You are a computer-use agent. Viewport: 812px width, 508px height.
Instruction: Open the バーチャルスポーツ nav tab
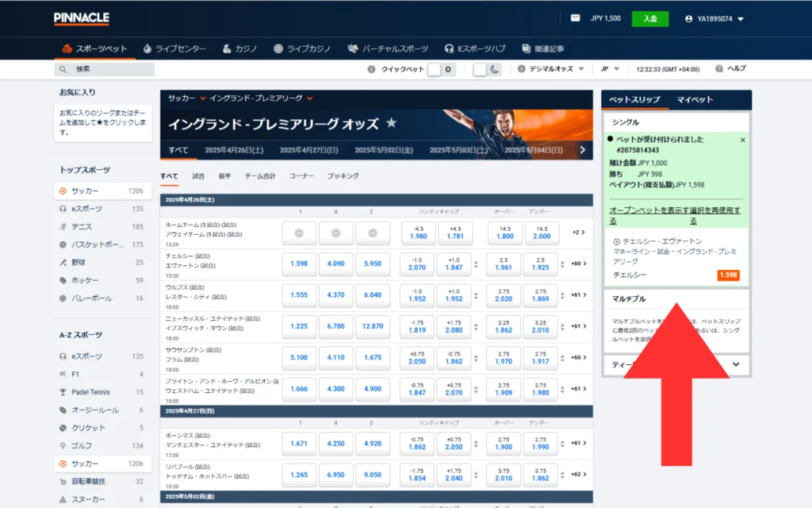point(388,48)
